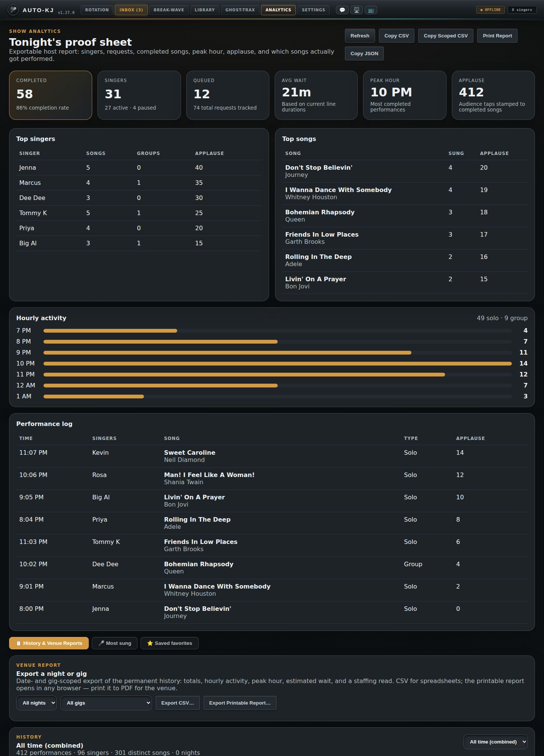544x756 pixels.
Task: Expand the All gigs dropdown
Action: (x=106, y=703)
